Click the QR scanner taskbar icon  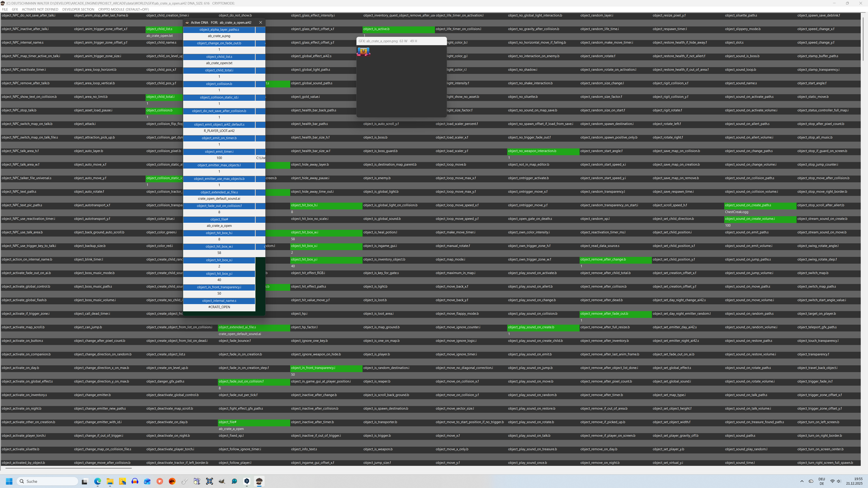point(209,481)
